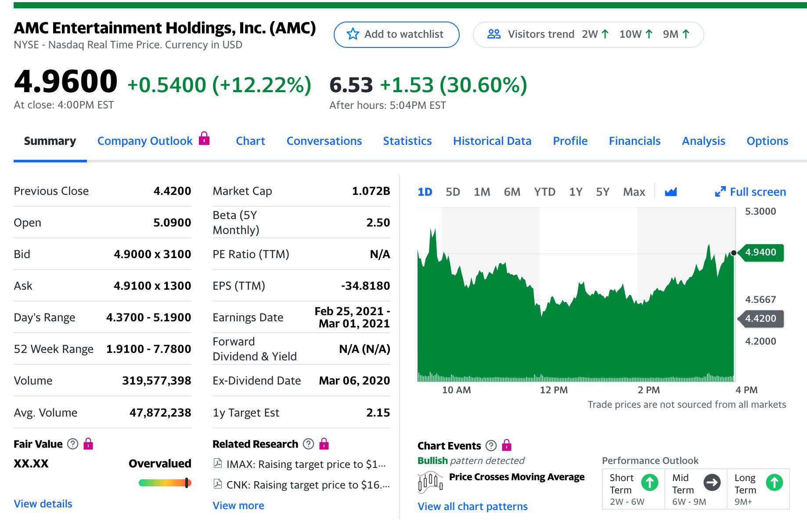Click the candlestick pattern icon in Chart Events
807x532 pixels.
point(430,482)
